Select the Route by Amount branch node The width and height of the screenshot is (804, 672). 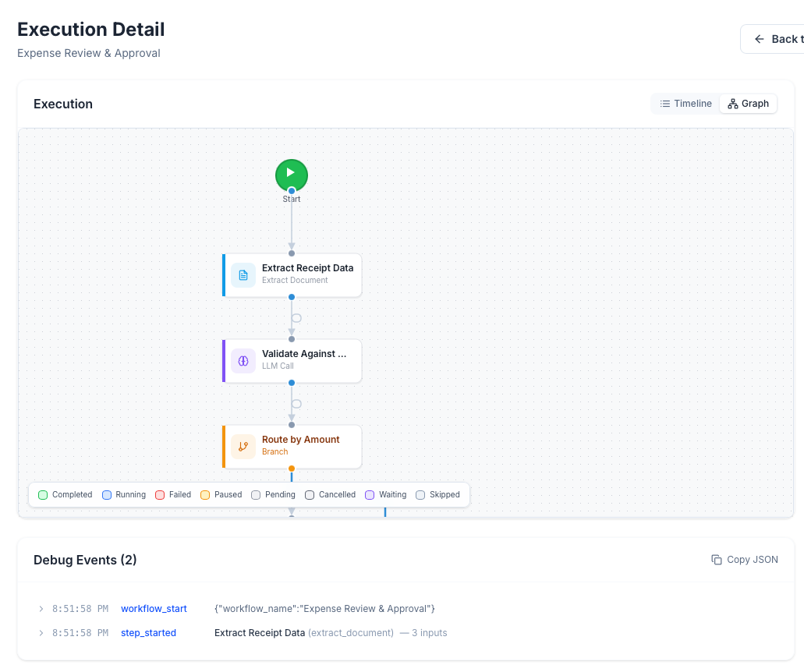pyautogui.click(x=300, y=446)
